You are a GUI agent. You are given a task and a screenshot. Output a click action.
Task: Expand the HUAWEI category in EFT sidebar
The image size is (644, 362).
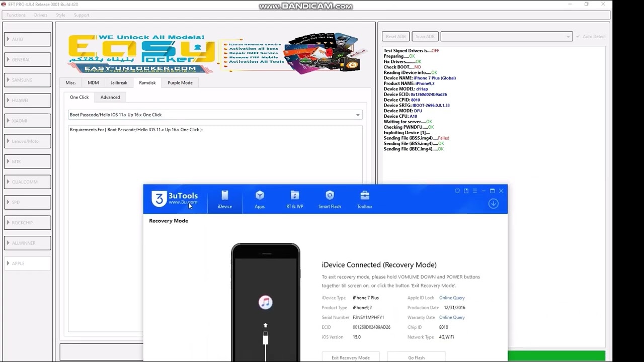coord(28,101)
